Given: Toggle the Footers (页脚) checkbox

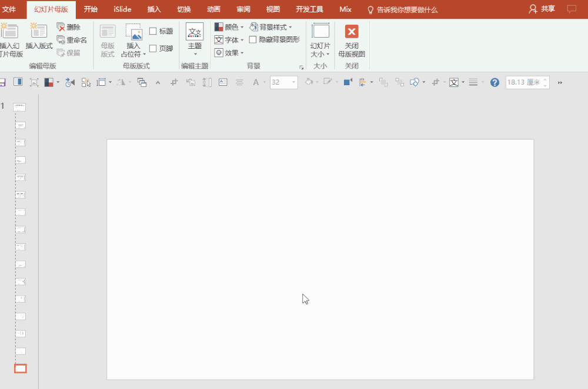Looking at the screenshot, I should point(153,48).
